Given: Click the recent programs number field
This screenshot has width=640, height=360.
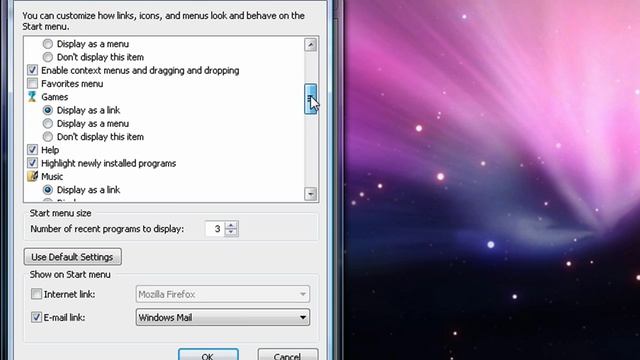Looking at the screenshot, I should click(x=215, y=229).
